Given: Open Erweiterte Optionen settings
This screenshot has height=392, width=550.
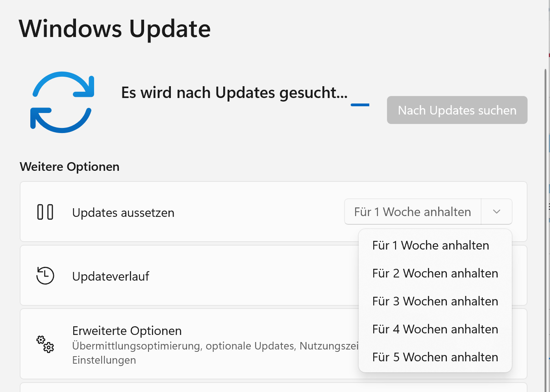Looking at the screenshot, I should [127, 331].
